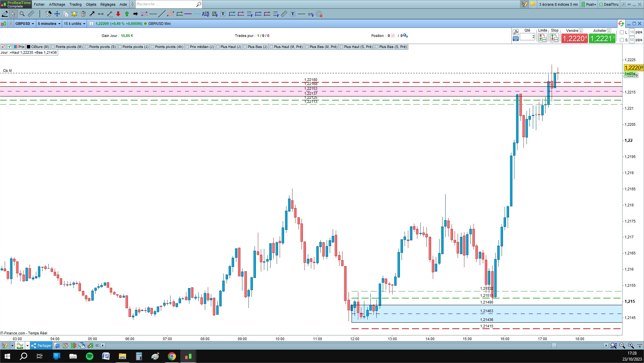Select the ellipse drawing tool
The image size is (644, 363).
(171, 14)
